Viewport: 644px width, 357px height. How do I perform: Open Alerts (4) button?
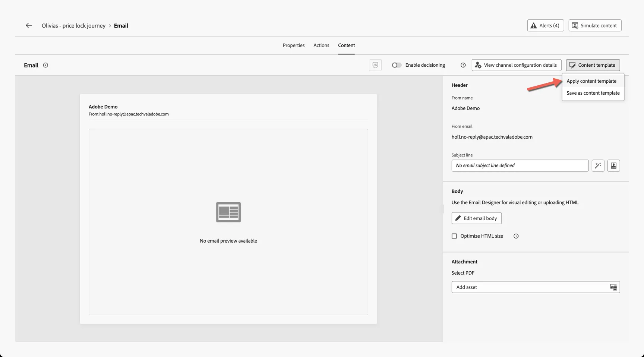point(545,25)
